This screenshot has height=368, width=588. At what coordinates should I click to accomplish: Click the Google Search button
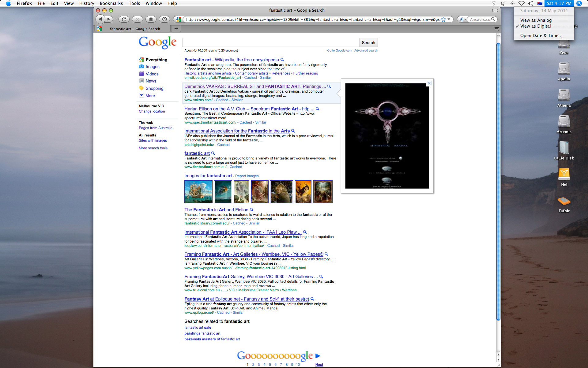pos(368,43)
